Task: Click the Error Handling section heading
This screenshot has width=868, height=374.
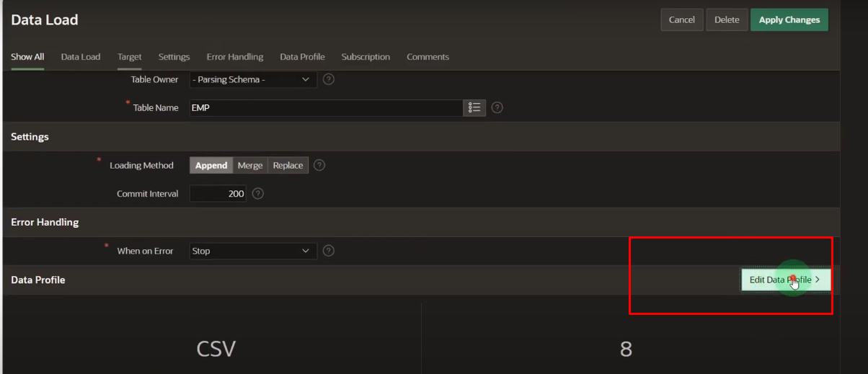Action: 45,222
